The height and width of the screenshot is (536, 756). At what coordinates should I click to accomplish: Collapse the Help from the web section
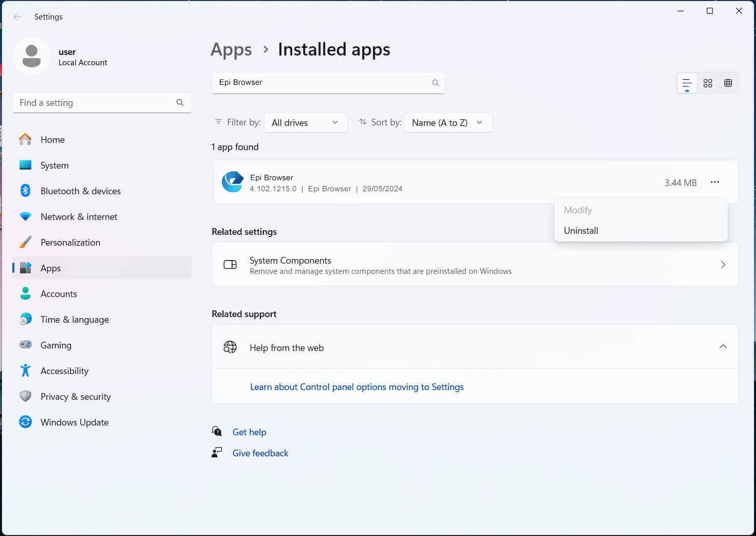(723, 346)
